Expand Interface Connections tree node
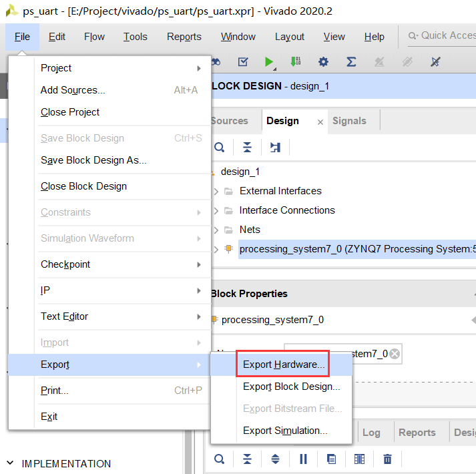The height and width of the screenshot is (474, 476). pos(216,211)
